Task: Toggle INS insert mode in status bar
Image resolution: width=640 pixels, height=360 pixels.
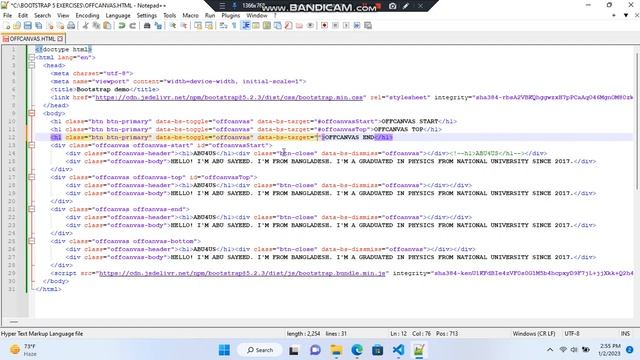Action: (625, 333)
